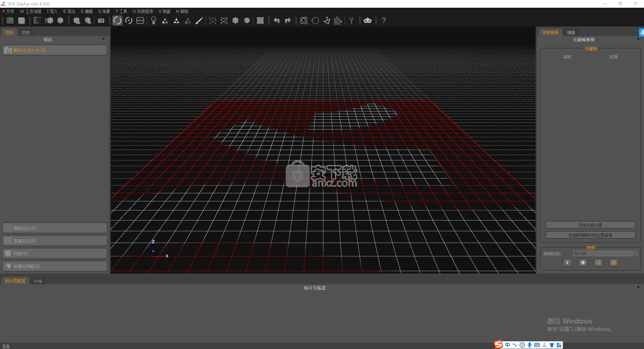Expand the 稀疏点云(0) section

[x=55, y=228]
